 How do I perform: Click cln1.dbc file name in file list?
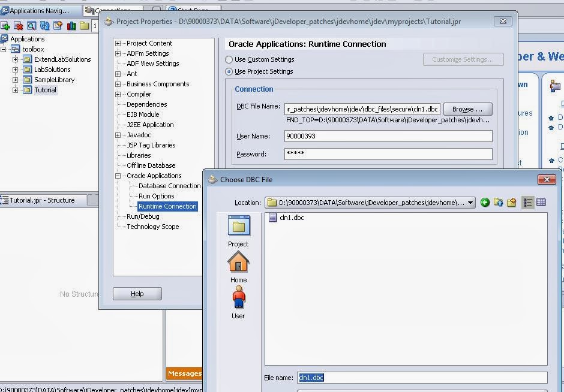click(292, 218)
